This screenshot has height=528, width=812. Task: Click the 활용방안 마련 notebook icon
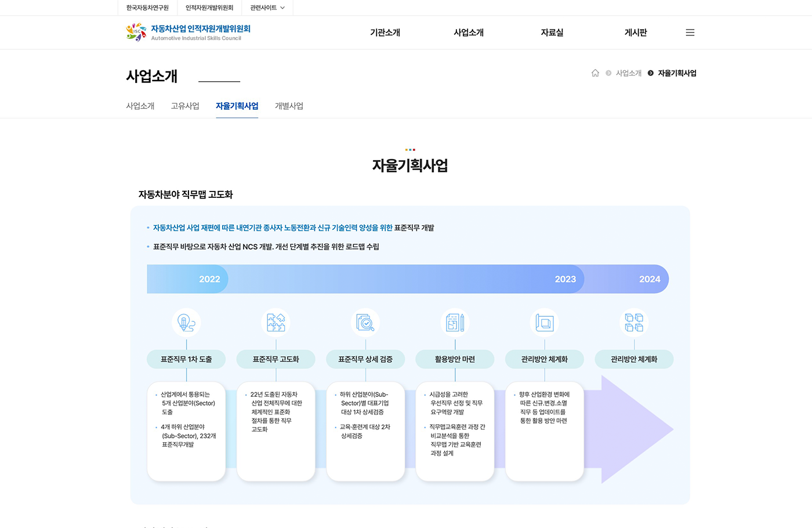(x=455, y=323)
